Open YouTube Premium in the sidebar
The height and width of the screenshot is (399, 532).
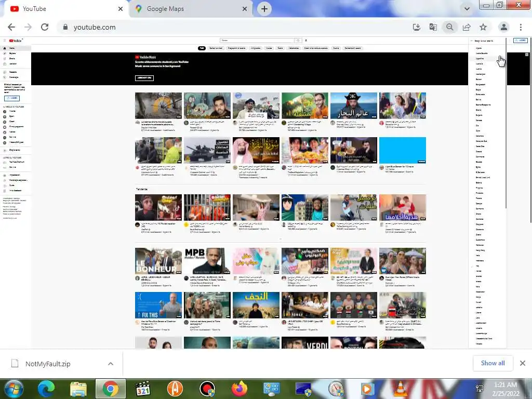(16, 162)
